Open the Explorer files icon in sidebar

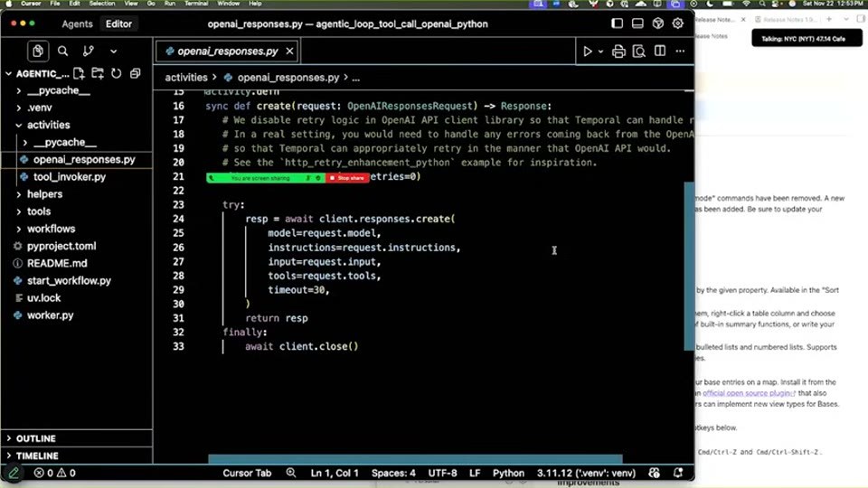38,51
